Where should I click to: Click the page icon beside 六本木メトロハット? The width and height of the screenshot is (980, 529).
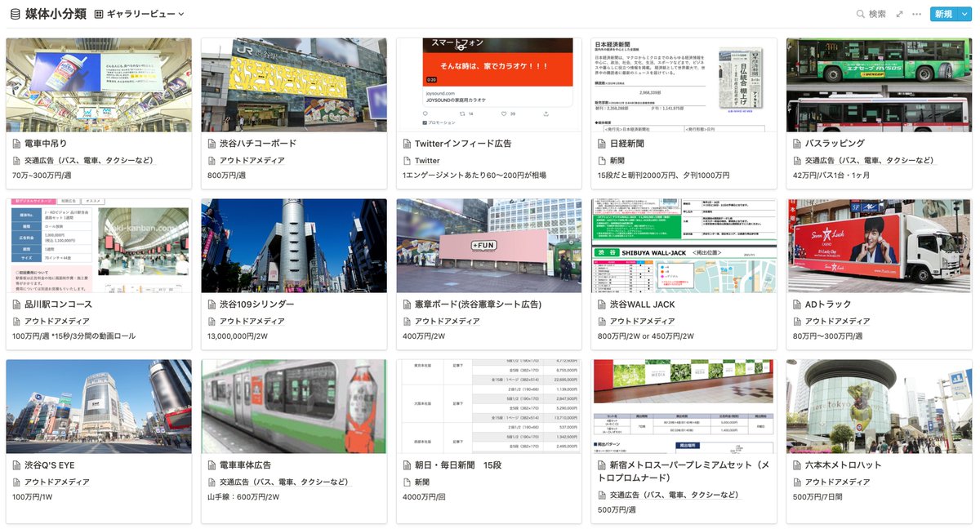tap(798, 465)
